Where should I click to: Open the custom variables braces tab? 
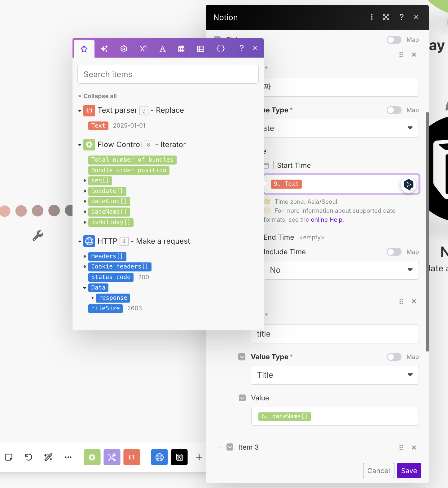click(x=221, y=49)
